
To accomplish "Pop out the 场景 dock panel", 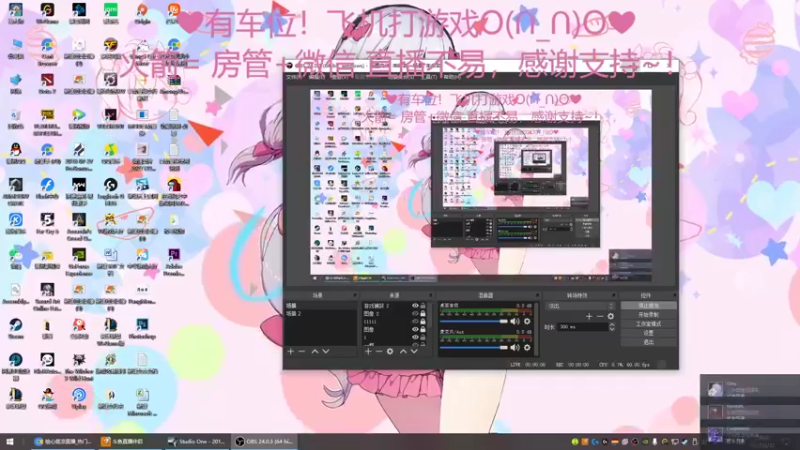I will [x=355, y=295].
